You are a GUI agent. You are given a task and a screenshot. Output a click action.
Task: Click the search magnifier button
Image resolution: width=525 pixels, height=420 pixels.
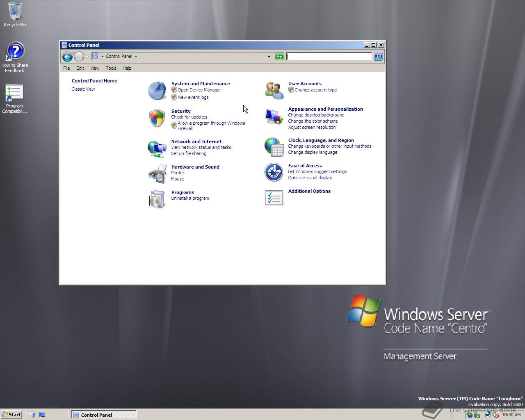click(x=378, y=57)
